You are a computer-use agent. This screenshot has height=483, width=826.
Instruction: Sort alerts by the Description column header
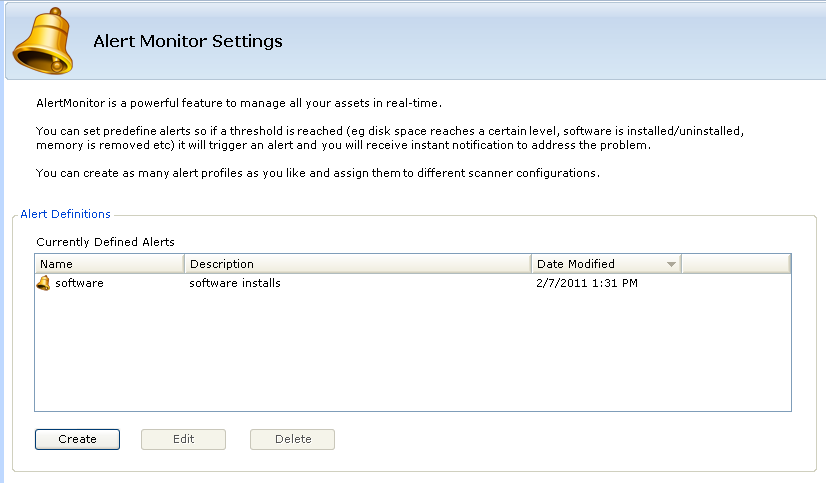pos(358,264)
